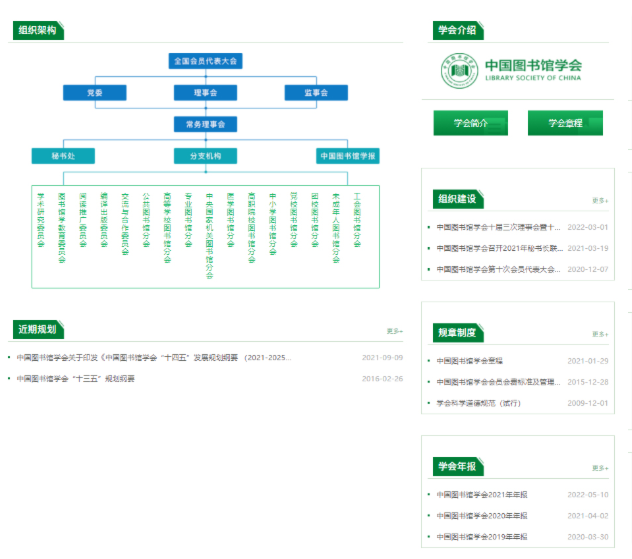Select the 监事会 box
The height and width of the screenshot is (559, 632).
coord(316,93)
